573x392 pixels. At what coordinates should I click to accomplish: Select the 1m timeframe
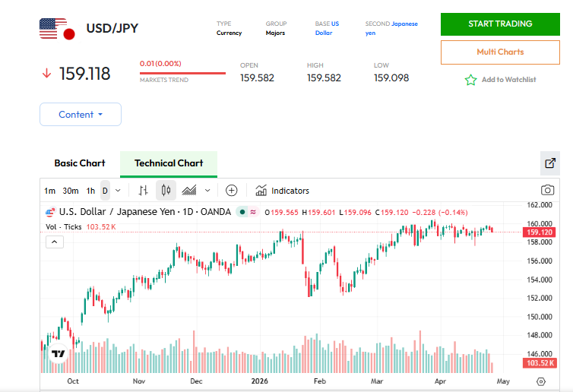pyautogui.click(x=49, y=190)
